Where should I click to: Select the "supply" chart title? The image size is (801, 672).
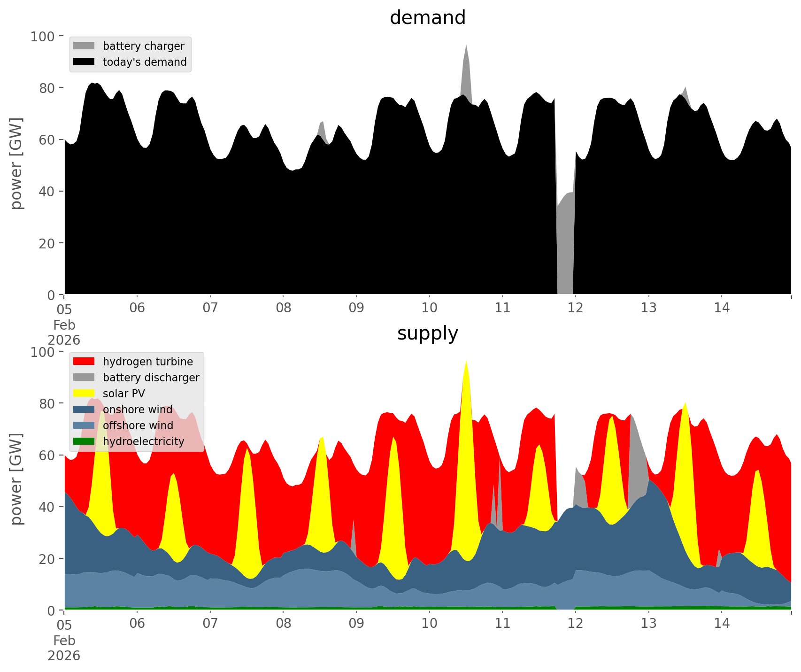click(x=427, y=333)
